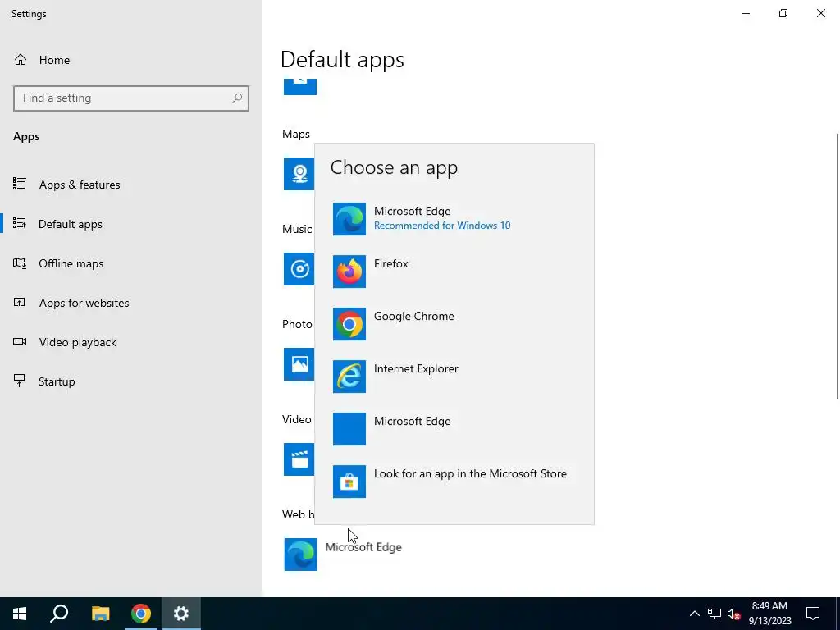840x630 pixels.
Task: Click the Settings gear on the taskbar
Action: 181,614
